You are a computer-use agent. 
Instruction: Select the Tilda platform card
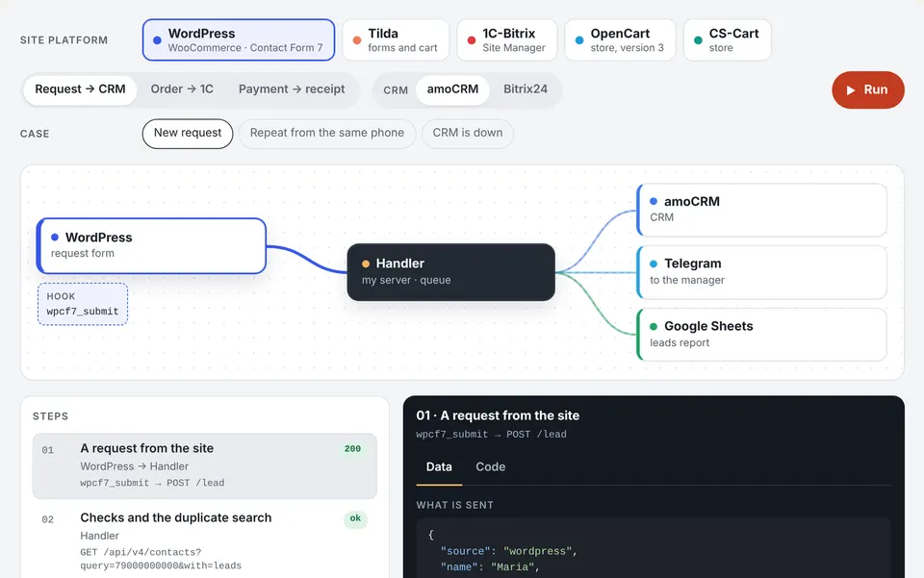(396, 40)
